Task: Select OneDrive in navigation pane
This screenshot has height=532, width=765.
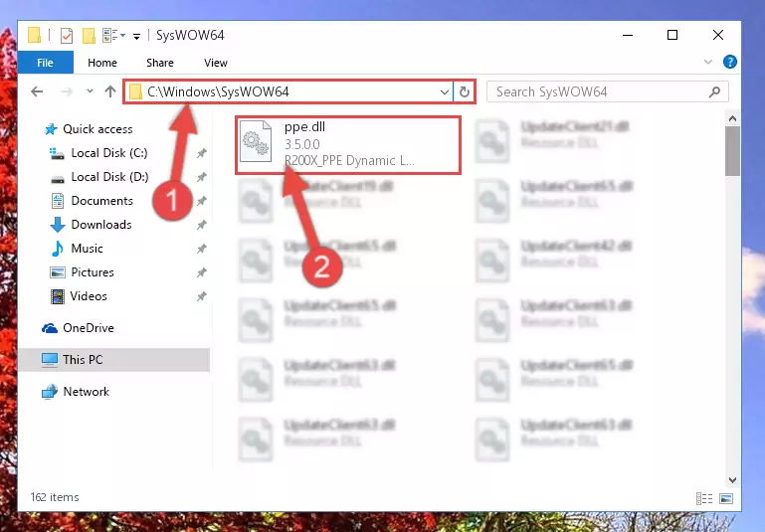Action: click(x=89, y=328)
